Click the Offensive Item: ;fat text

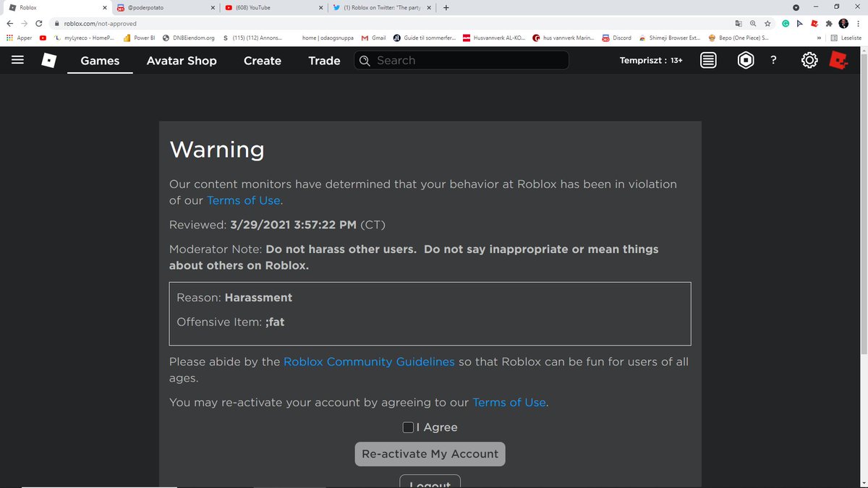coord(231,322)
